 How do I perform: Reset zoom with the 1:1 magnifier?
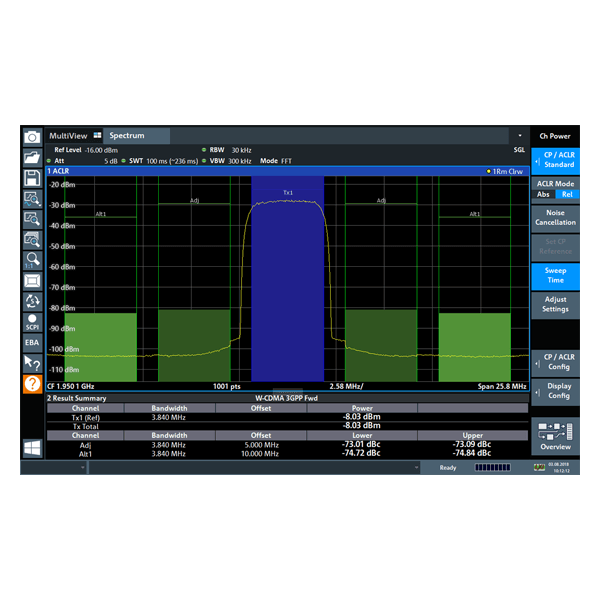tap(32, 260)
